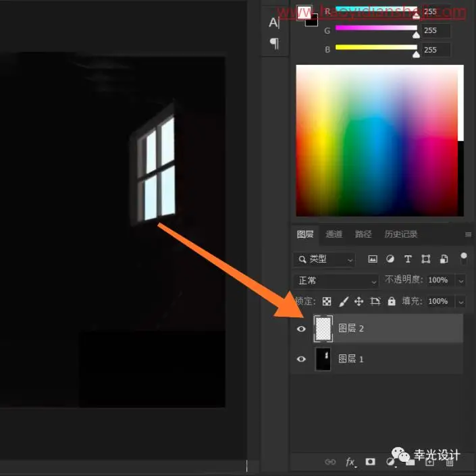The width and height of the screenshot is (476, 476).
Task: Switch to the 图层 tab
Action: [305, 234]
